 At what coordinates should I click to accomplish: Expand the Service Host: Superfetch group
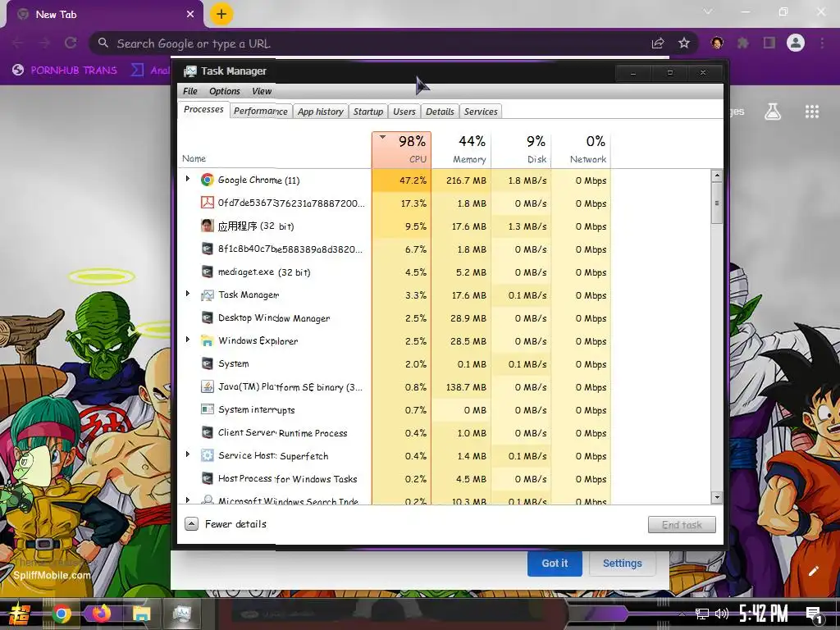[188, 454]
